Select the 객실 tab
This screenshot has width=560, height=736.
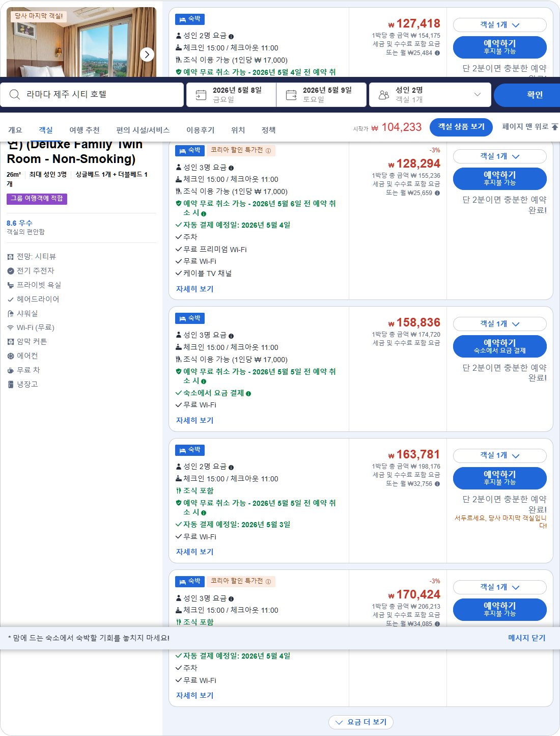[x=46, y=130]
